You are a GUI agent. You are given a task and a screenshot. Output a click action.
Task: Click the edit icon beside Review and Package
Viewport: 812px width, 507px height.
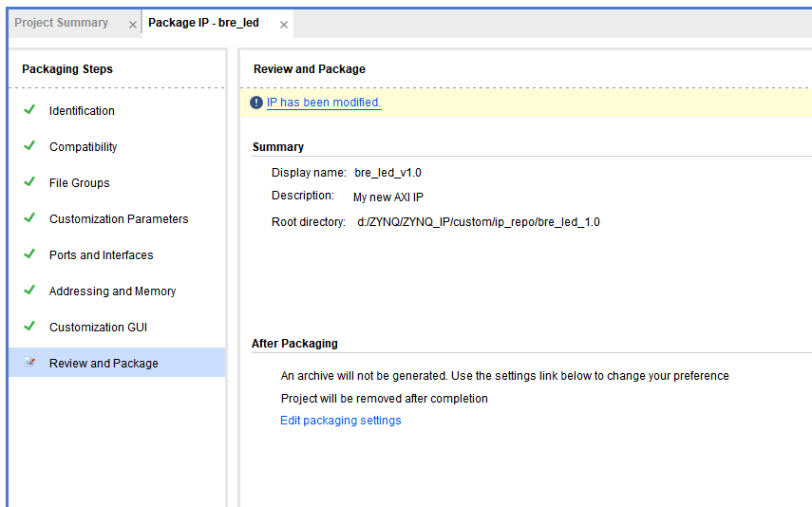(30, 362)
